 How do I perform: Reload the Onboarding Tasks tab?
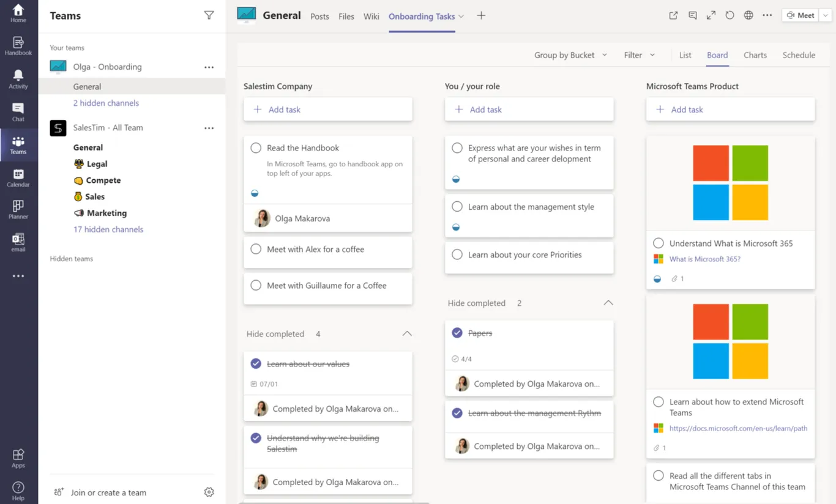(x=730, y=16)
